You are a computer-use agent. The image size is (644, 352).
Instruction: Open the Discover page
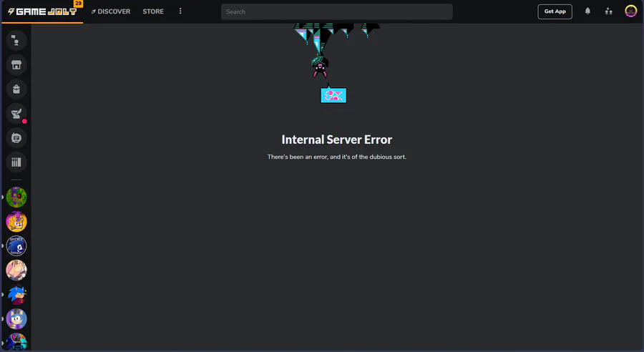[111, 11]
